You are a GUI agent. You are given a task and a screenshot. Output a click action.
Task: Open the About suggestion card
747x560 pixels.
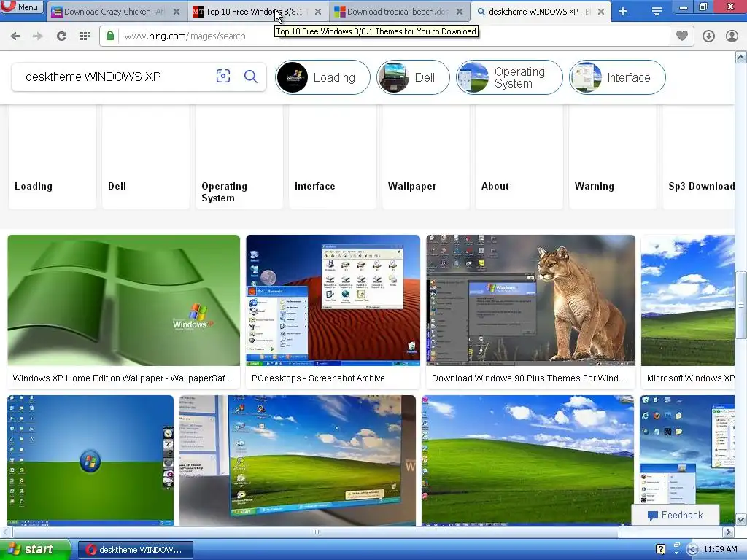coord(519,156)
